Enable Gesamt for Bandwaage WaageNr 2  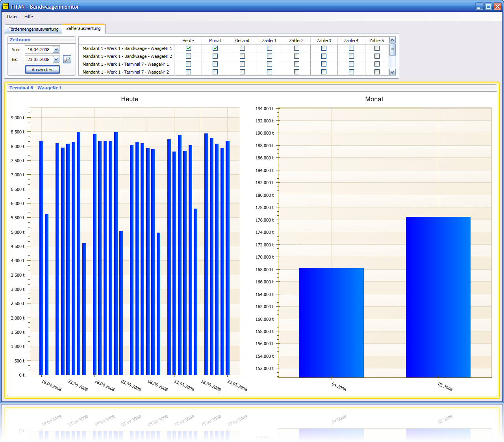point(242,56)
